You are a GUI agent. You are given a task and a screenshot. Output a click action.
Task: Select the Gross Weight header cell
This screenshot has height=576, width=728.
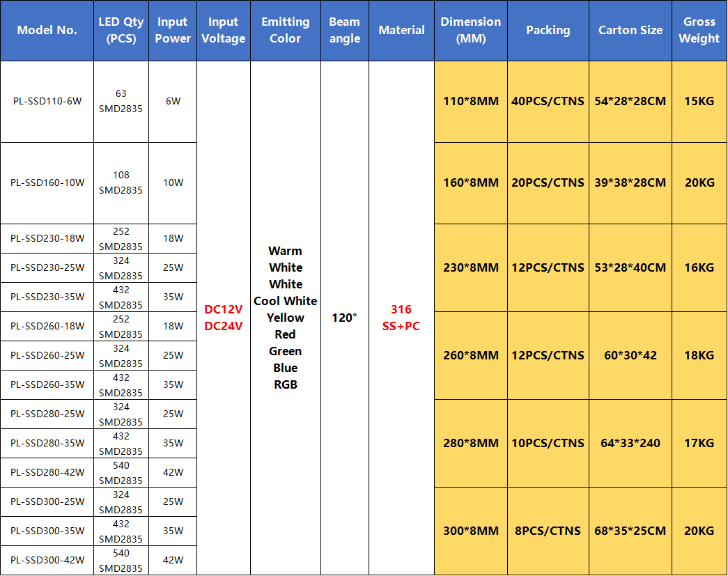(x=699, y=31)
